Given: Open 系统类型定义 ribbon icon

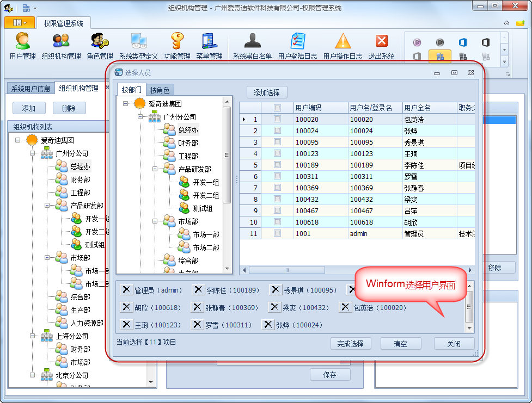Looking at the screenshot, I should (138, 46).
